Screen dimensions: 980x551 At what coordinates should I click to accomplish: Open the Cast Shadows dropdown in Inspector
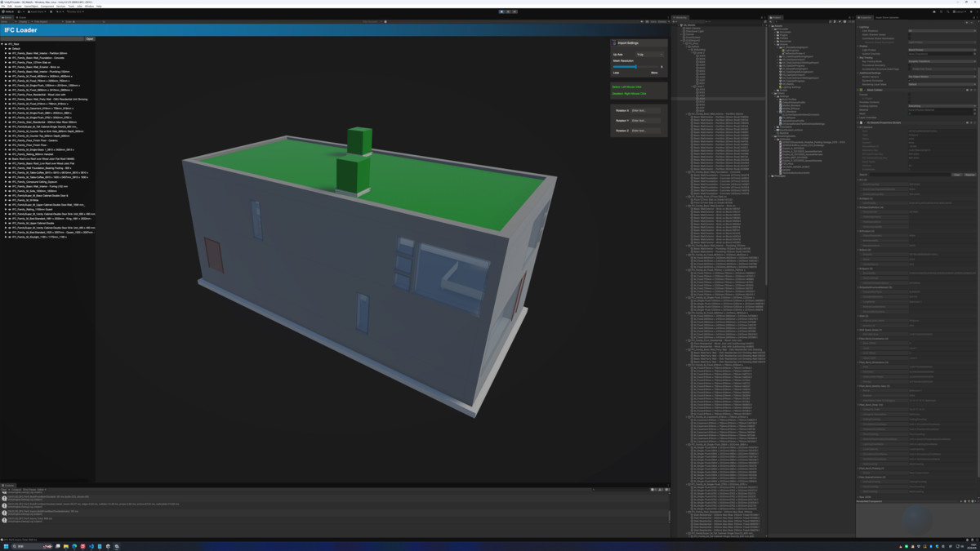pyautogui.click(x=942, y=31)
